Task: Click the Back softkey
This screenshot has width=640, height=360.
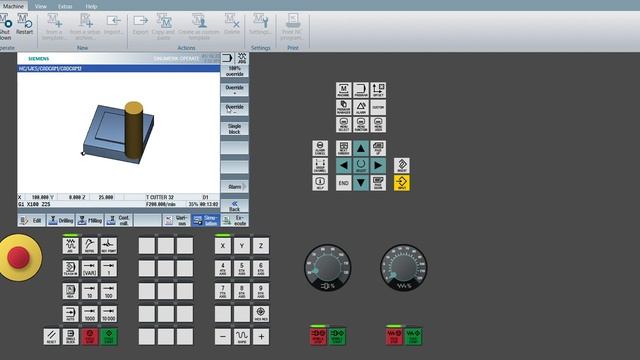Action: [234, 206]
